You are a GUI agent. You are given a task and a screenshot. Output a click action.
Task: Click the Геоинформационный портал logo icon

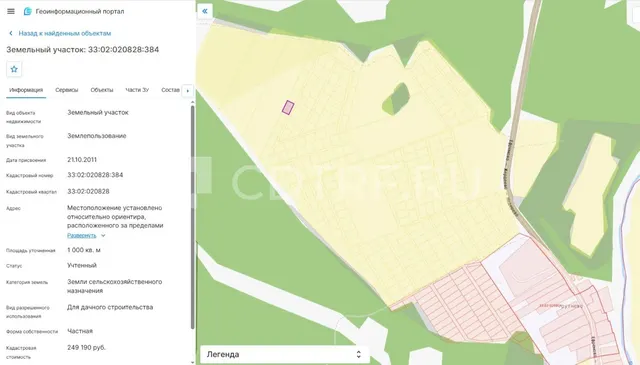click(x=27, y=11)
